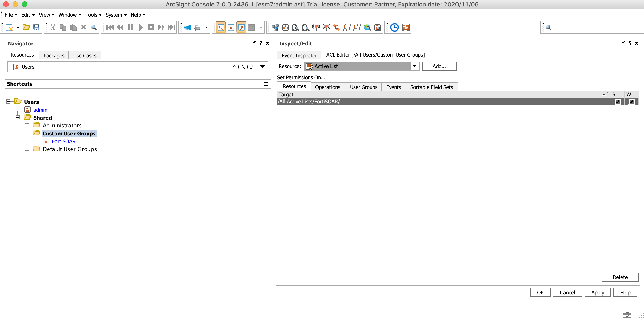Click the Open folder toolbar icon
This screenshot has width=644, height=318.
coord(26,27)
